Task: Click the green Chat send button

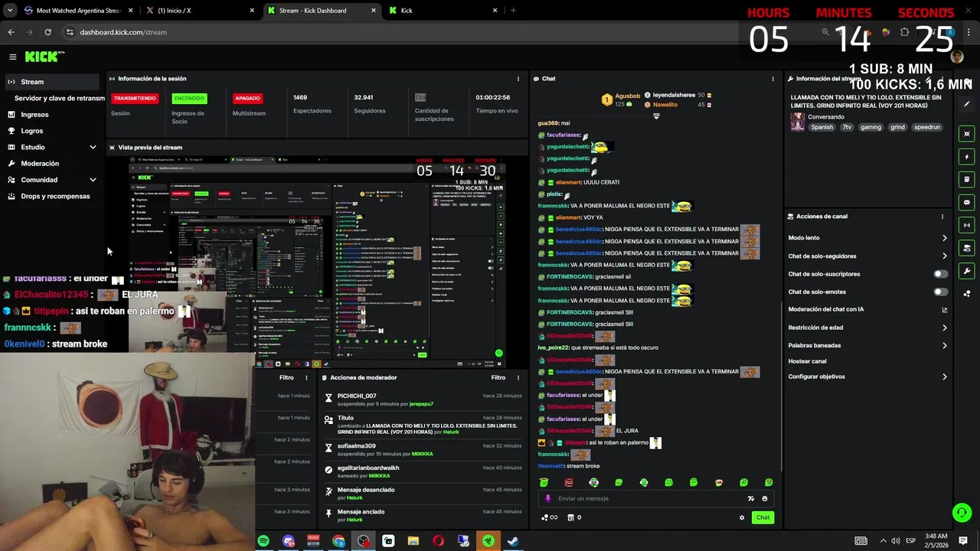Action: (x=763, y=517)
